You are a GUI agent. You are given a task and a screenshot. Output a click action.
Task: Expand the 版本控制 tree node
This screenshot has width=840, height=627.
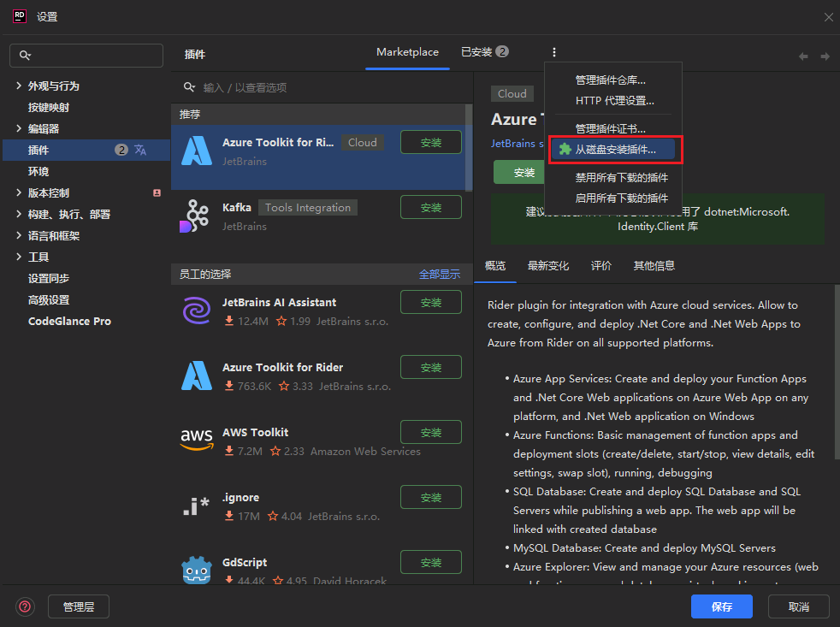click(x=19, y=192)
